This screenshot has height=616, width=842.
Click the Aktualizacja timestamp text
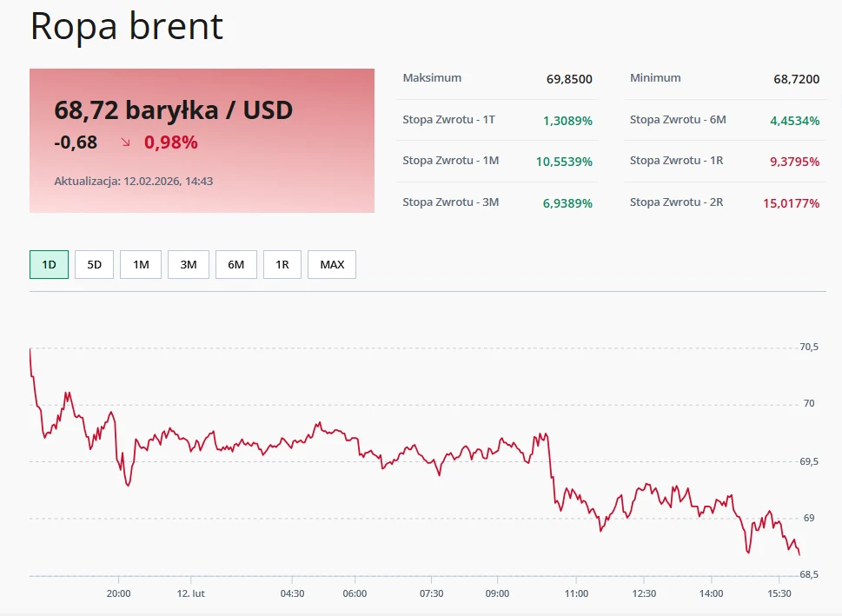(134, 181)
